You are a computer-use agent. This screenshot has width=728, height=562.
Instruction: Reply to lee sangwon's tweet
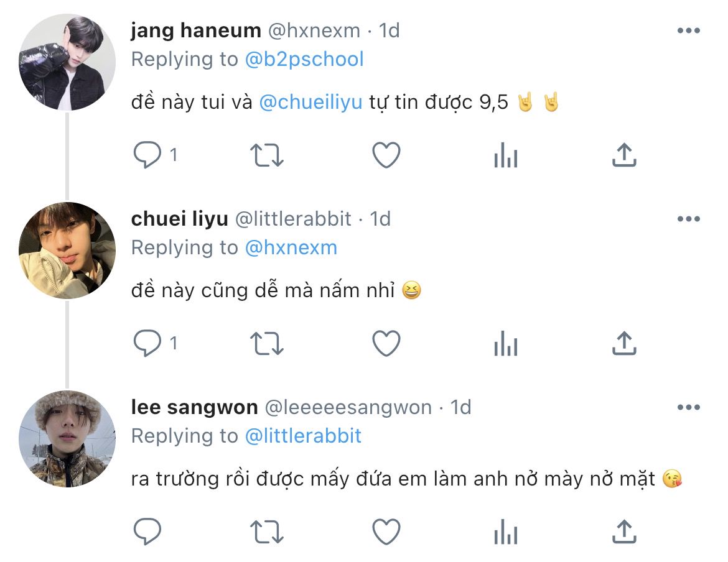click(x=147, y=532)
